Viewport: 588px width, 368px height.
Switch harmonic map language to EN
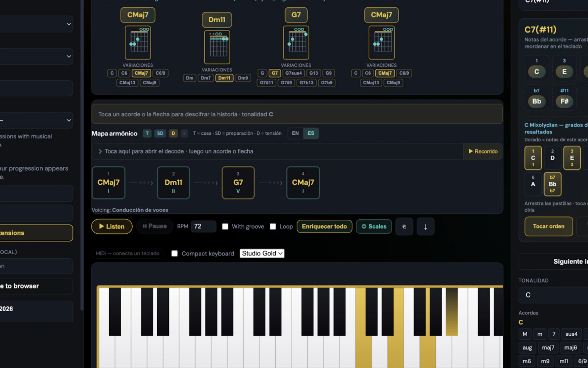click(295, 133)
